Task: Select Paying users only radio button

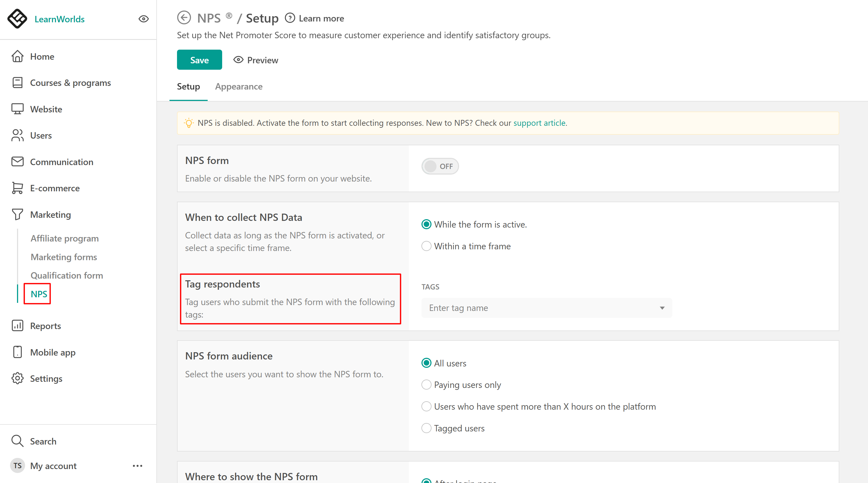Action: click(426, 385)
